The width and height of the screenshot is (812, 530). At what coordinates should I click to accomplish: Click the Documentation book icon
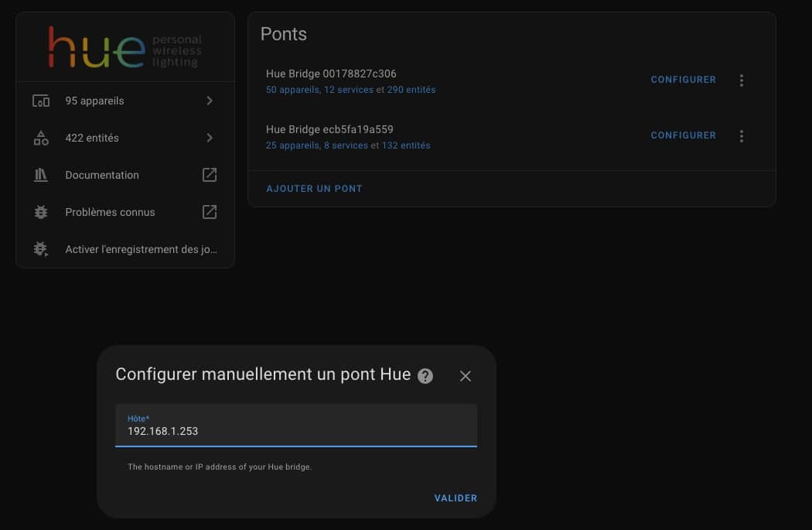tap(41, 176)
